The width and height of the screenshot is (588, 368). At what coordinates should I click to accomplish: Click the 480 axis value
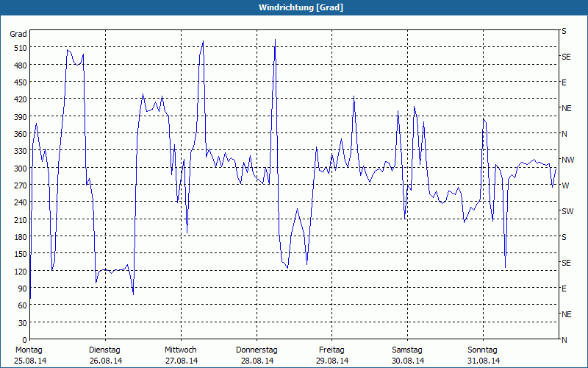pos(21,66)
